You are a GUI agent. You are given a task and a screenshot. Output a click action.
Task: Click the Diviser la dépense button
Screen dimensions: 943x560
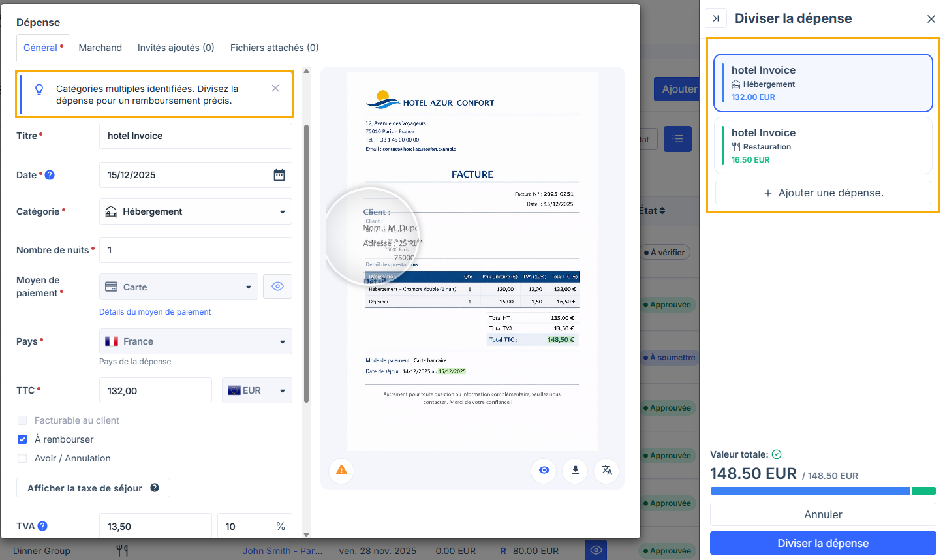point(822,542)
